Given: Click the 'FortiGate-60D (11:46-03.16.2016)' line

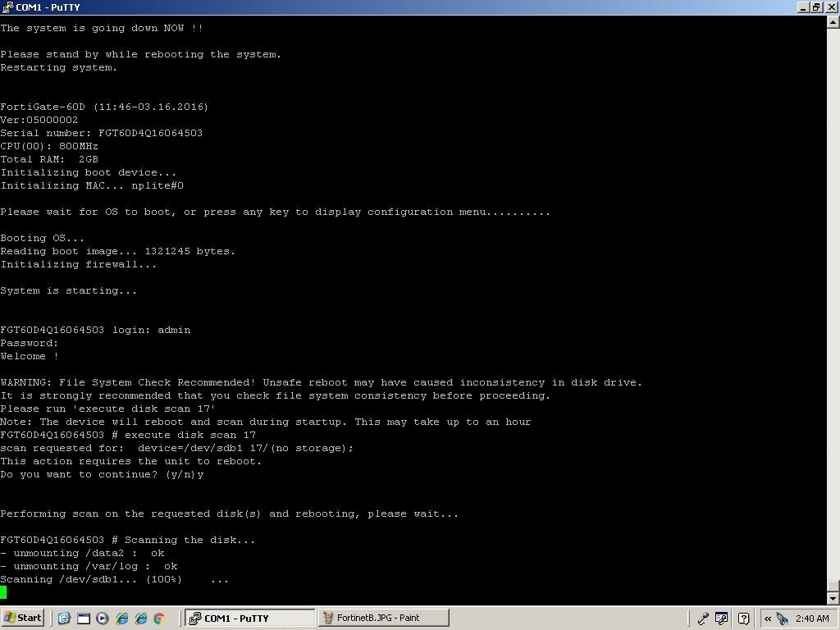Looking at the screenshot, I should pos(104,107).
